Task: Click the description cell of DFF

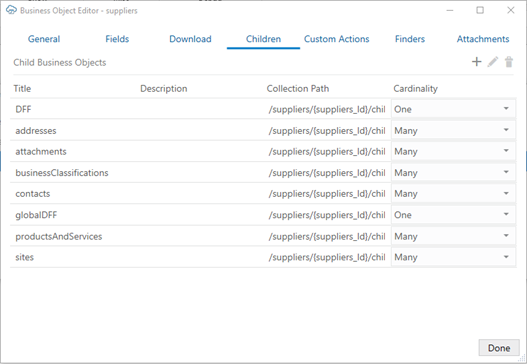Action: click(201, 109)
